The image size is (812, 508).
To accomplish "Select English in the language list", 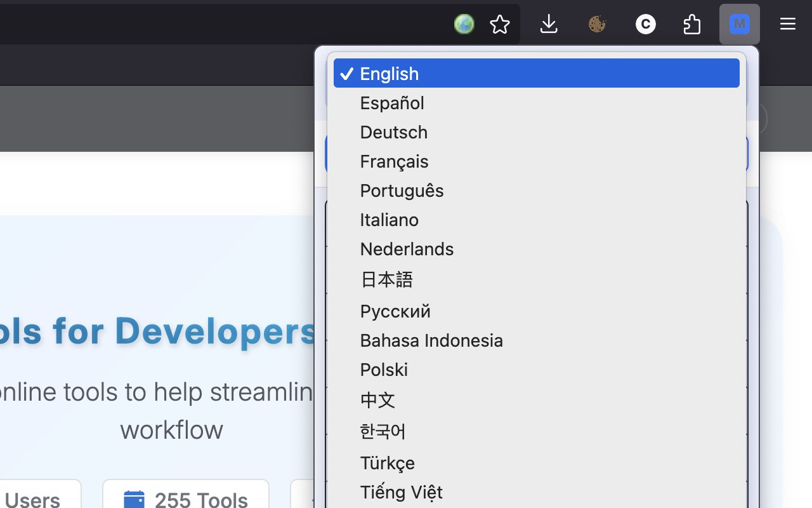I will pyautogui.click(x=536, y=74).
